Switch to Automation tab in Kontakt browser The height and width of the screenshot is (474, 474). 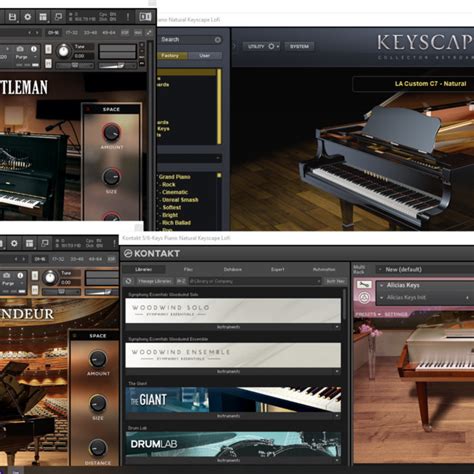click(x=324, y=269)
